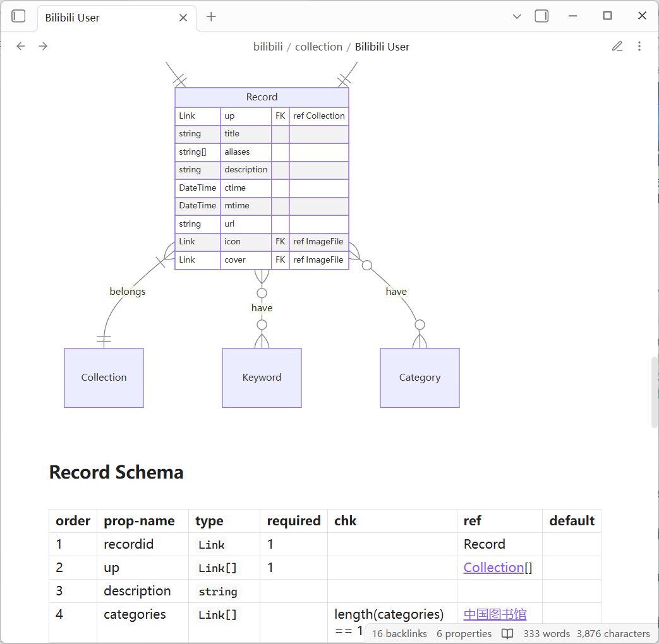Click the Keyword entity box in diagram
Screen dimensions: 659x644
point(262,378)
